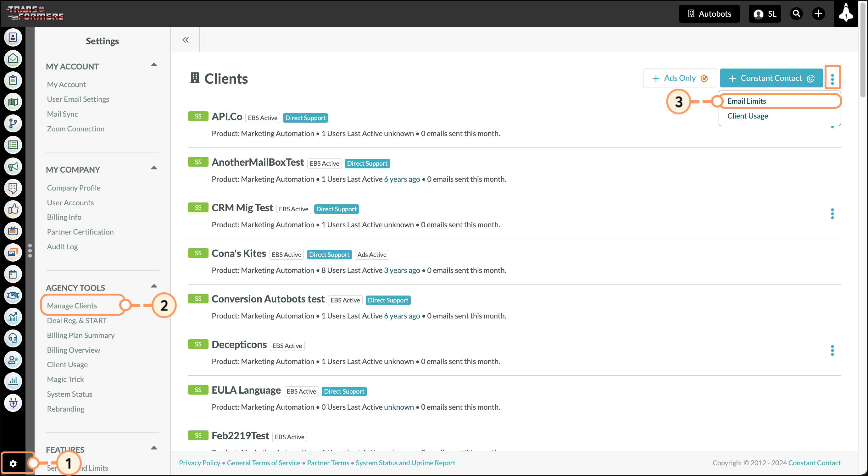Click the Ads Only add button
868x476 pixels.
680,78
